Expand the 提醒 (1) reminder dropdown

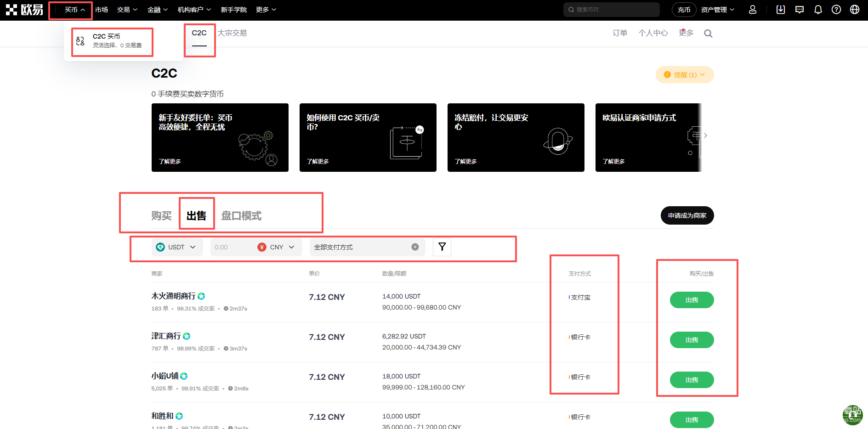685,75
